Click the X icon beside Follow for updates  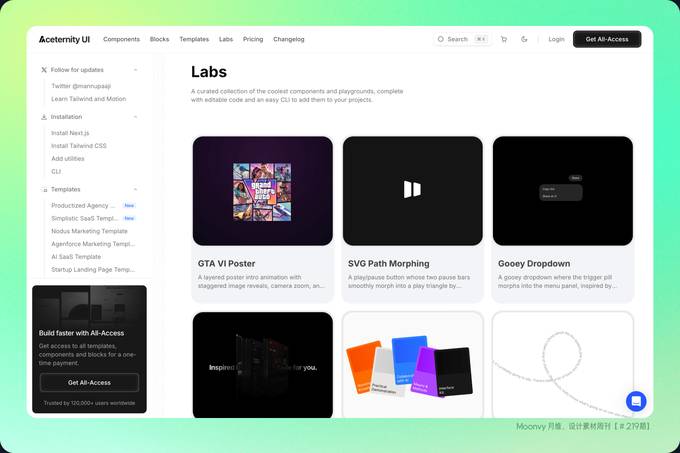pos(44,70)
